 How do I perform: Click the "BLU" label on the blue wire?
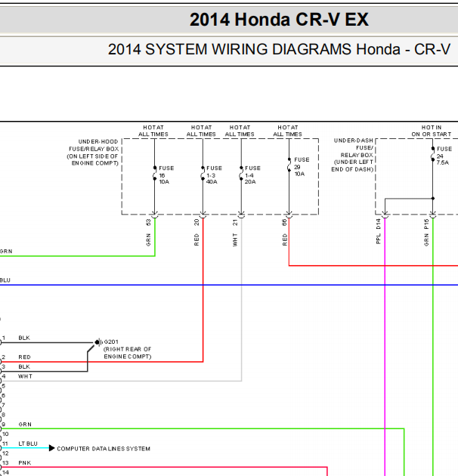5,280
